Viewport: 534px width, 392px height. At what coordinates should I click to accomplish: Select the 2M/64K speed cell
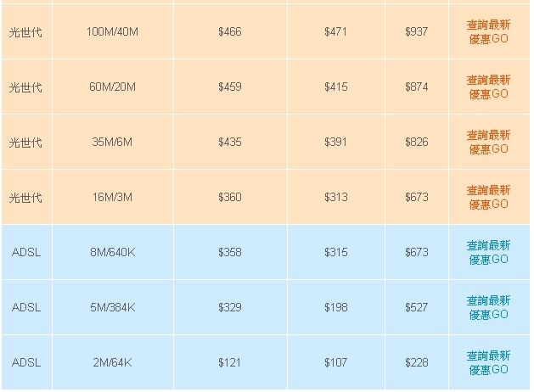(113, 362)
